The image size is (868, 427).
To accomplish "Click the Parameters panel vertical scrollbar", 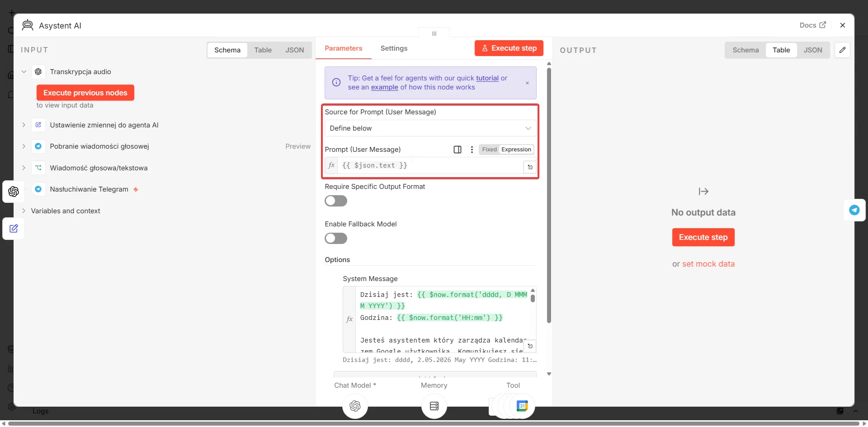I will click(549, 196).
